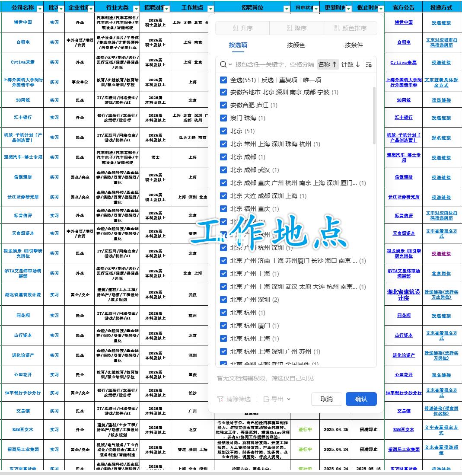Open the 工作地点 column filter dropdown
Viewport: 462px width, 476px height.
pos(210,9)
